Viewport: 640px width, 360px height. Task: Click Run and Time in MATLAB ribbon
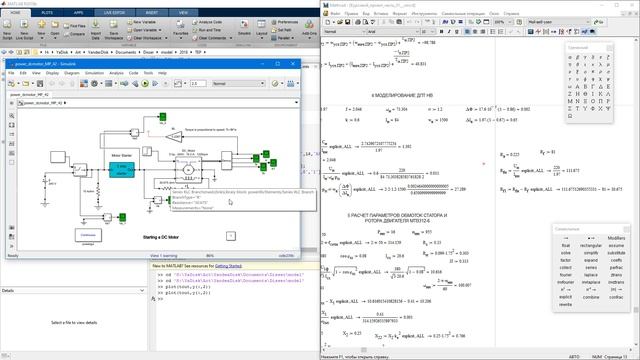207,30
